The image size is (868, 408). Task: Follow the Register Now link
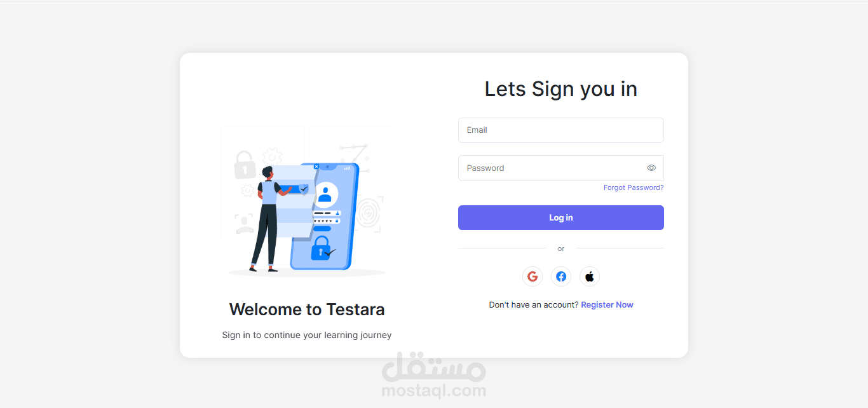(607, 305)
